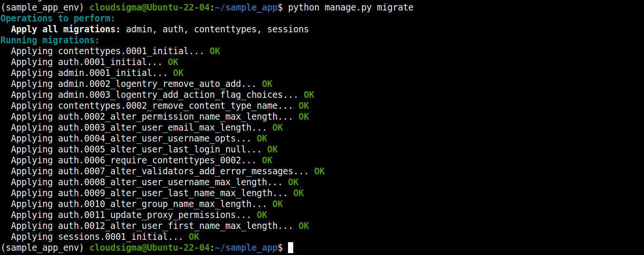
Task: Click the 'Operations to perform:' heading
Action: pyautogui.click(x=58, y=19)
